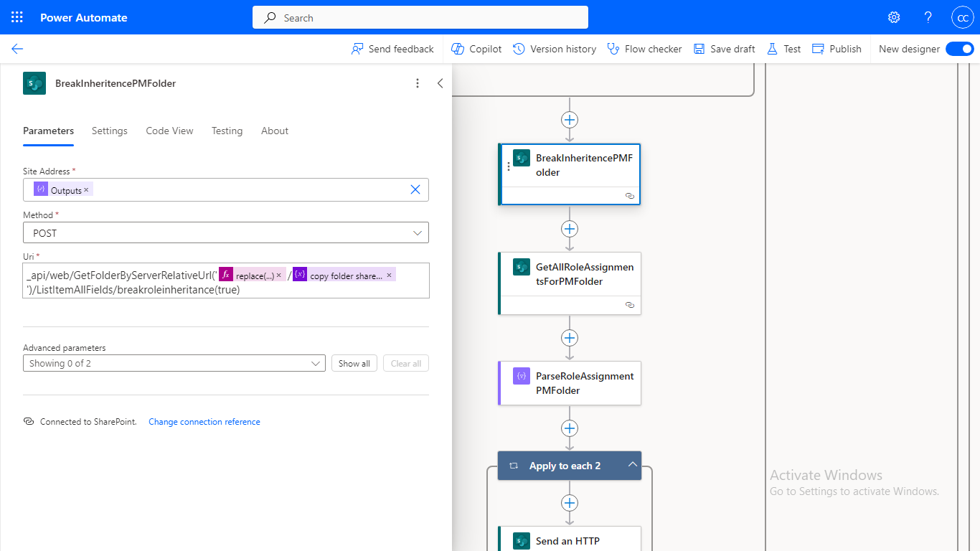
Task: Switch to the Settings tab
Action: tap(109, 131)
